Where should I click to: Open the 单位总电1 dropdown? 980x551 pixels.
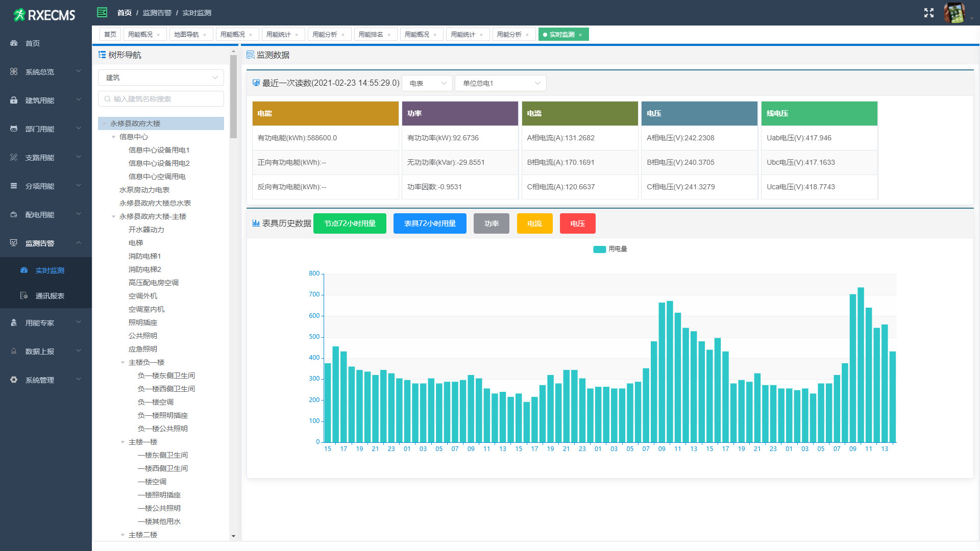tap(500, 83)
